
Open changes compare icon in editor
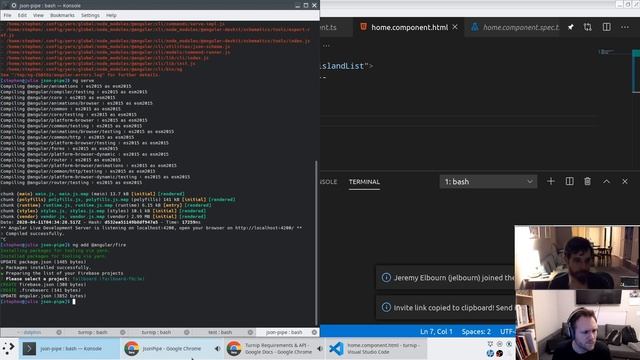(588, 27)
